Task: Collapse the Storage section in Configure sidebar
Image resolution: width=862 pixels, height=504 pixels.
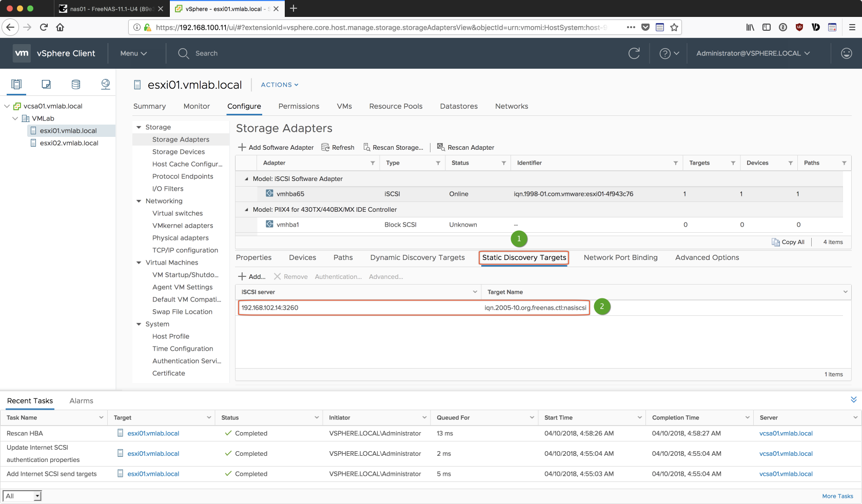Action: tap(139, 127)
